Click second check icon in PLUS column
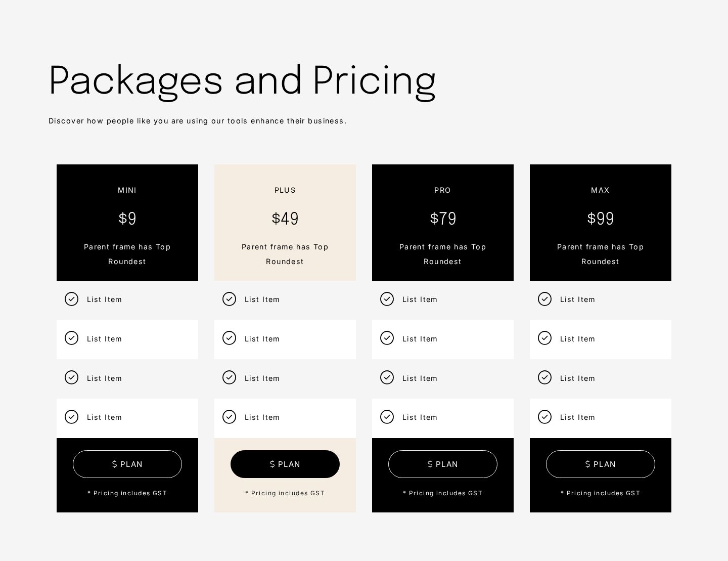Screen dimensions: 728x561 [230, 338]
